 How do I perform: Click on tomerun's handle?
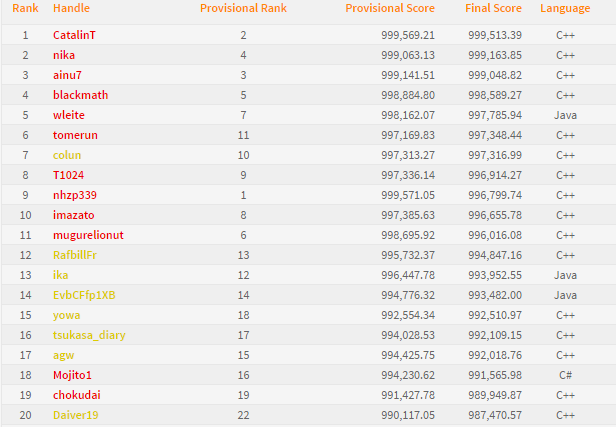click(75, 135)
